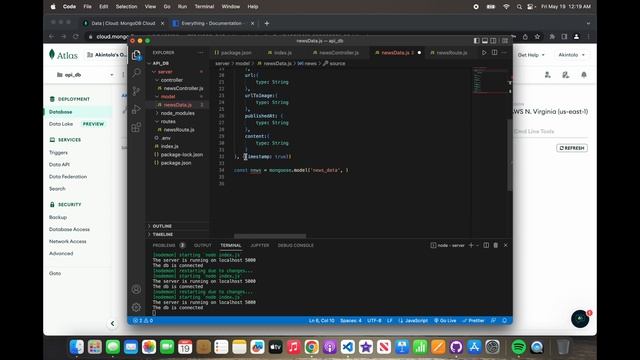Close the terminal panel
Screen dimensions: 640x360
click(x=506, y=245)
